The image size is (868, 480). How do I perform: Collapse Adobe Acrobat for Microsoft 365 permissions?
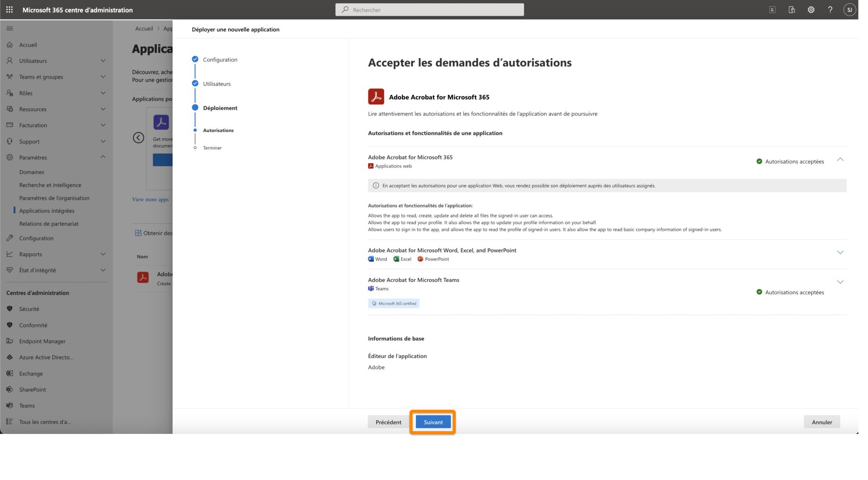[x=840, y=160]
